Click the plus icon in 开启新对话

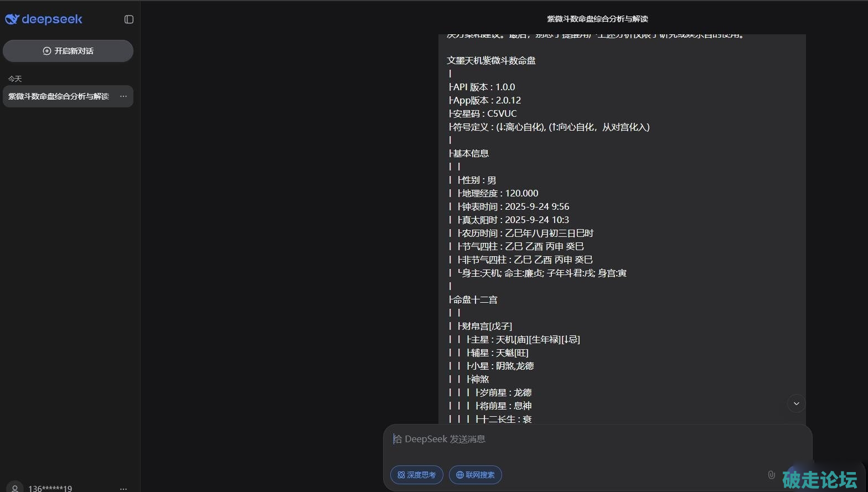[47, 51]
